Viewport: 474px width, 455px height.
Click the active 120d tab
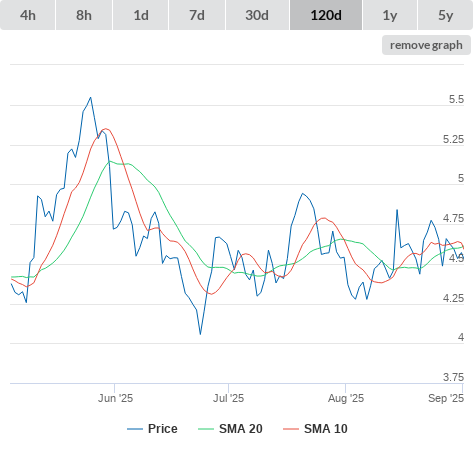[x=326, y=15]
